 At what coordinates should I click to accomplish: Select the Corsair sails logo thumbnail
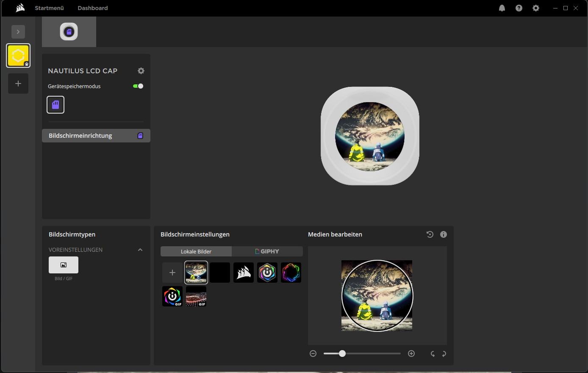(x=244, y=273)
